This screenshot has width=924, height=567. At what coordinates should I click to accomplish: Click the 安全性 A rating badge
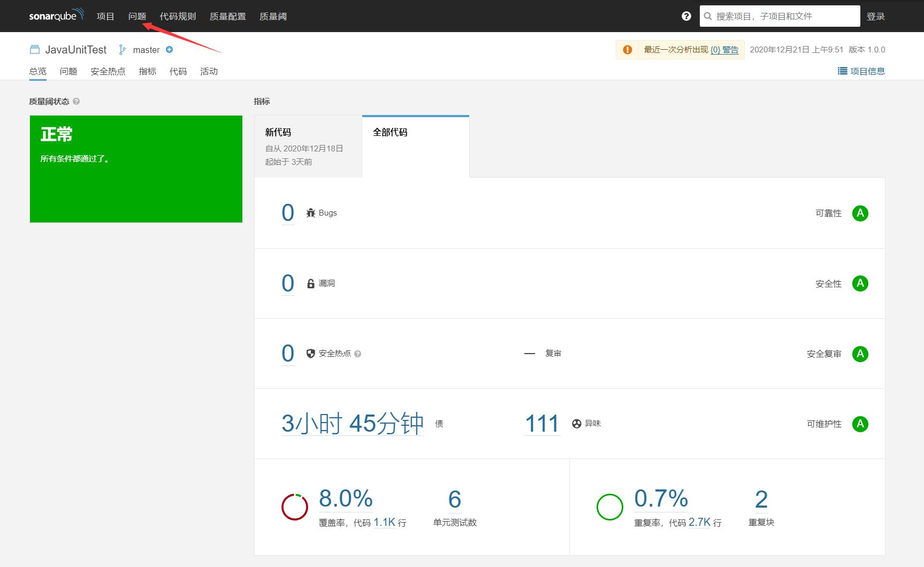pyautogui.click(x=860, y=283)
